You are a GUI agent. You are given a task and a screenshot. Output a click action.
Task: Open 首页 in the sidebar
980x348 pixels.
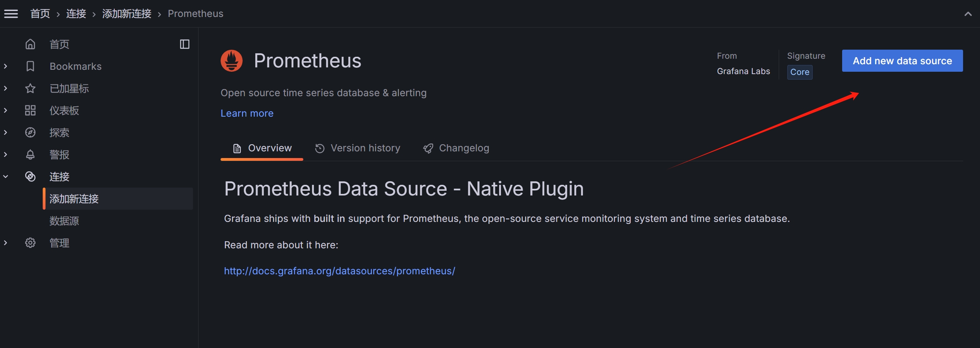59,44
